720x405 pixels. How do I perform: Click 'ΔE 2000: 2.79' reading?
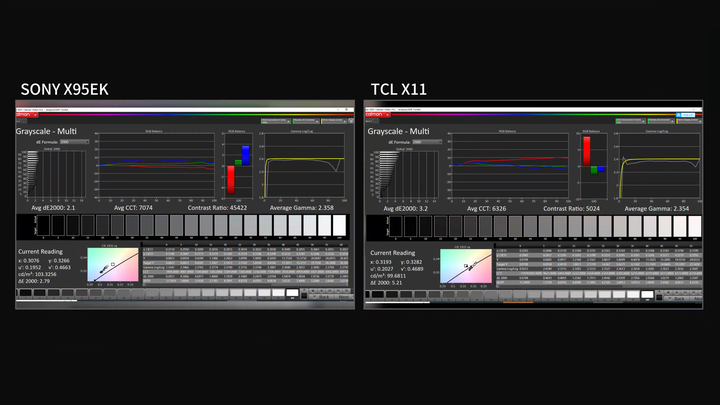34,281
